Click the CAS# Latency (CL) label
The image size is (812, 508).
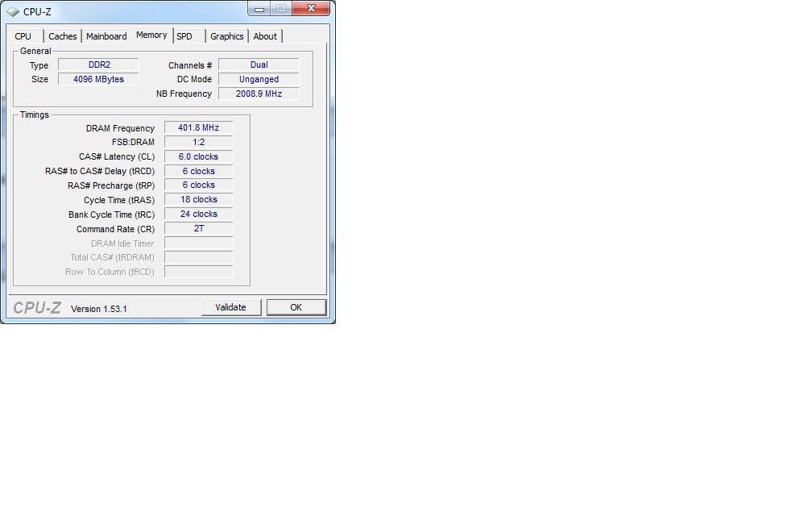pos(117,156)
